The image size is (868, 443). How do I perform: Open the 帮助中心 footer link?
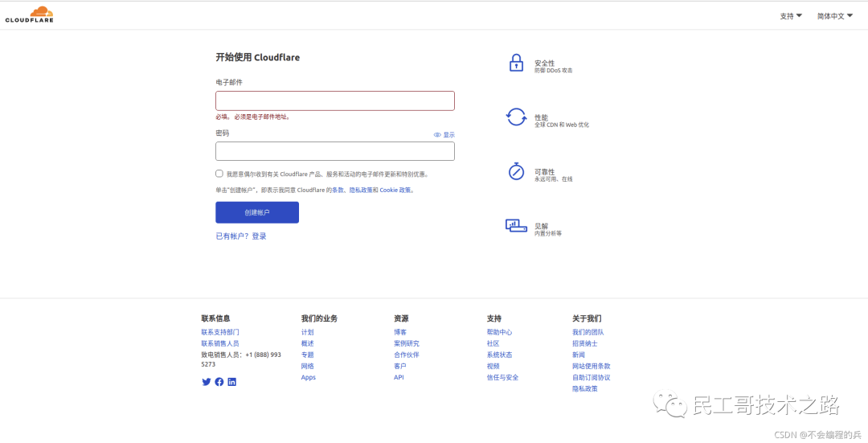[499, 332]
